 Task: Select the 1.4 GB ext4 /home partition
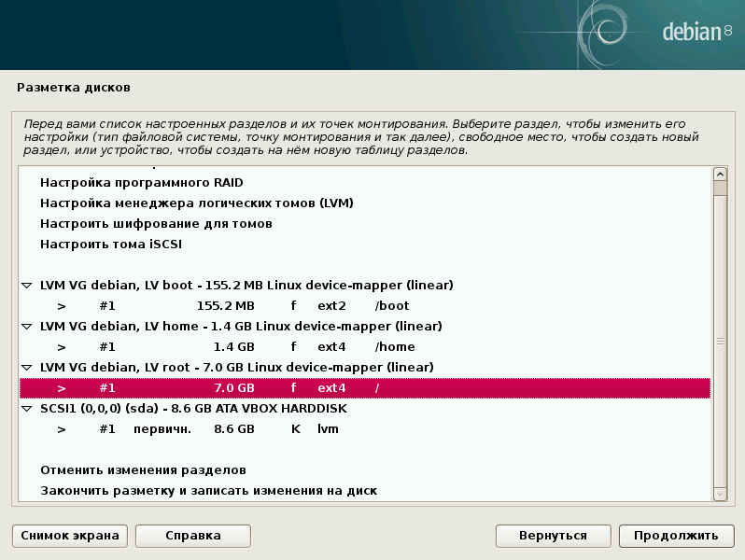point(233,346)
